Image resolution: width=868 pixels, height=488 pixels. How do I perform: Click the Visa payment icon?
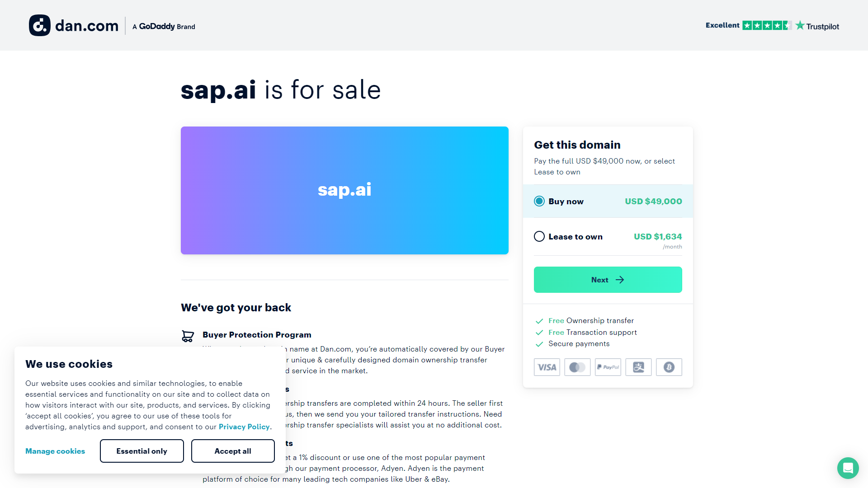547,367
